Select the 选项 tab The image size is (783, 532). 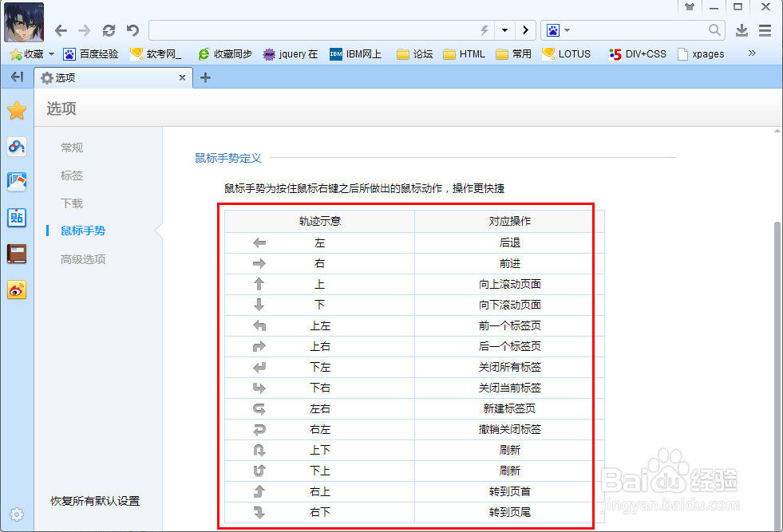pyautogui.click(x=113, y=78)
